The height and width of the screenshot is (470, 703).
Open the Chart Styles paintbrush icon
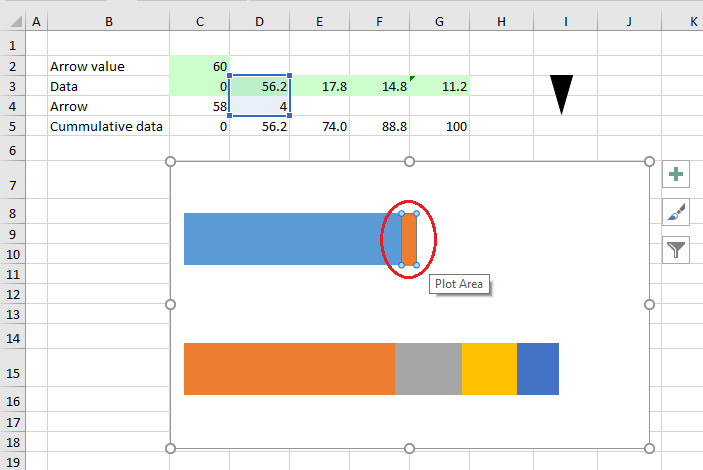677,212
